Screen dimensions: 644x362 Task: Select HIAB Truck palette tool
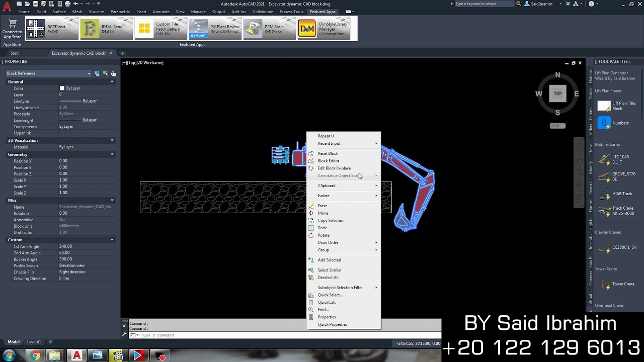(x=615, y=194)
